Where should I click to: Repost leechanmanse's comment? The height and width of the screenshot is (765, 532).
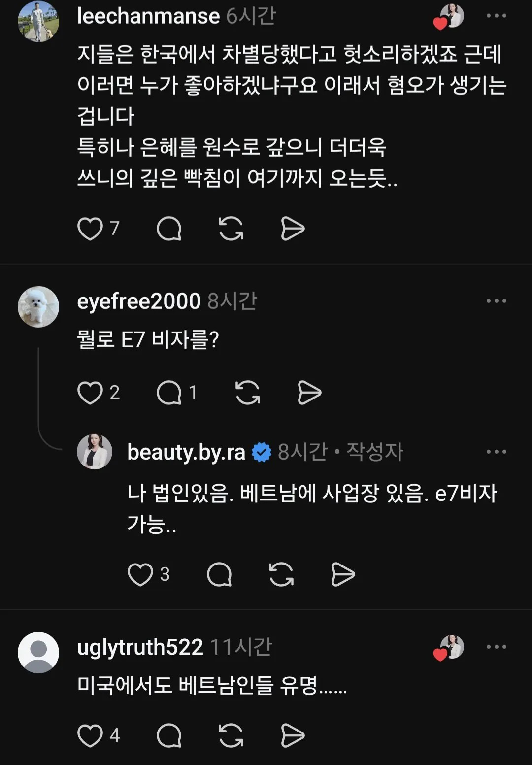click(x=231, y=229)
